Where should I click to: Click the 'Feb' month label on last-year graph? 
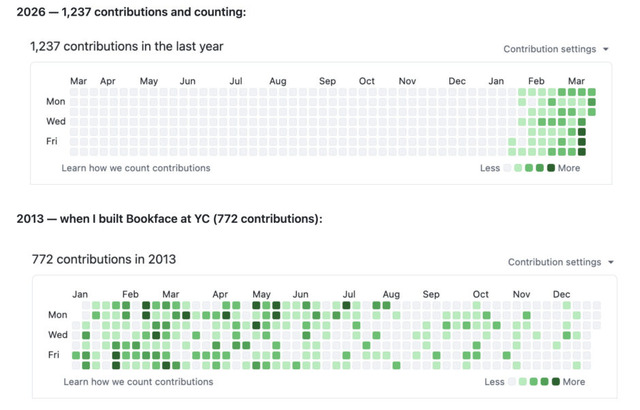tap(537, 81)
